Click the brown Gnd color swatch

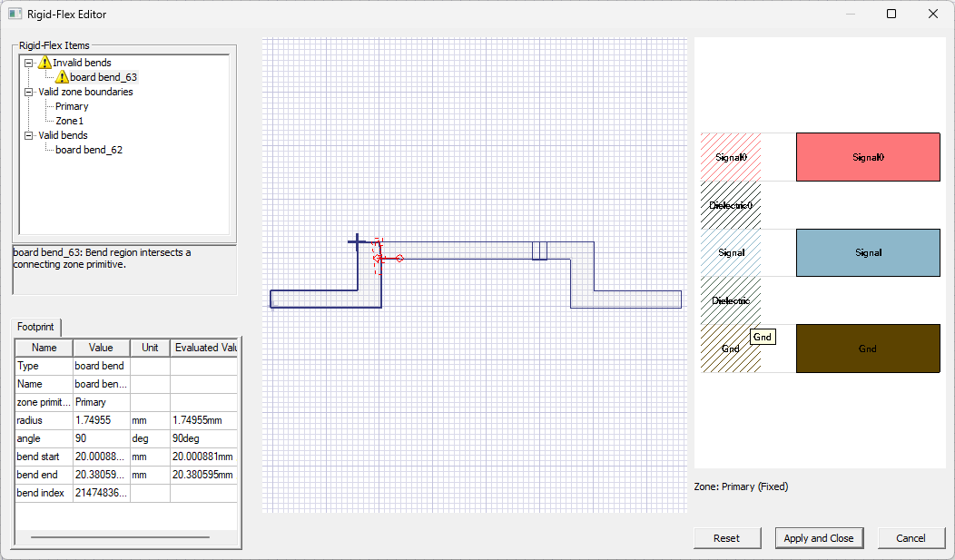(x=867, y=349)
